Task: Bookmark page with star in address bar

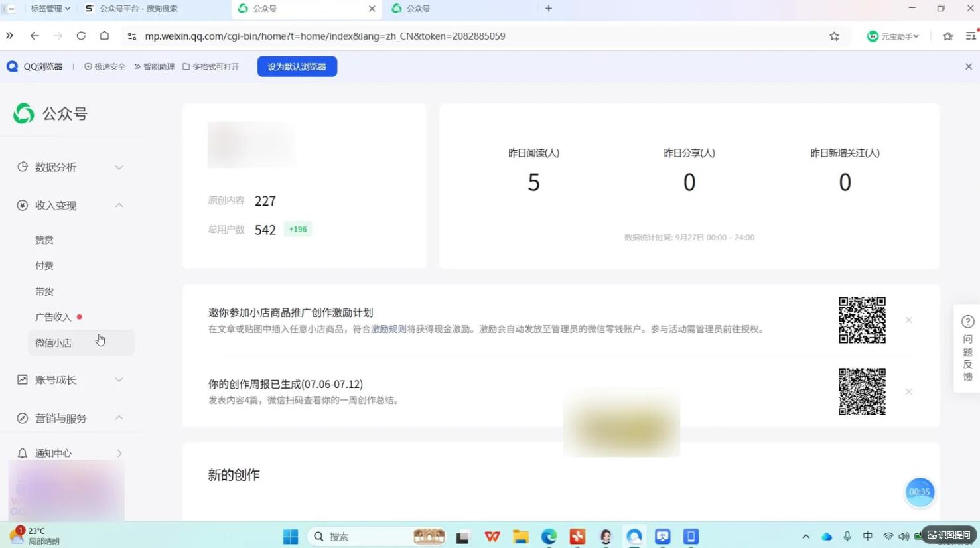Action: click(x=834, y=36)
